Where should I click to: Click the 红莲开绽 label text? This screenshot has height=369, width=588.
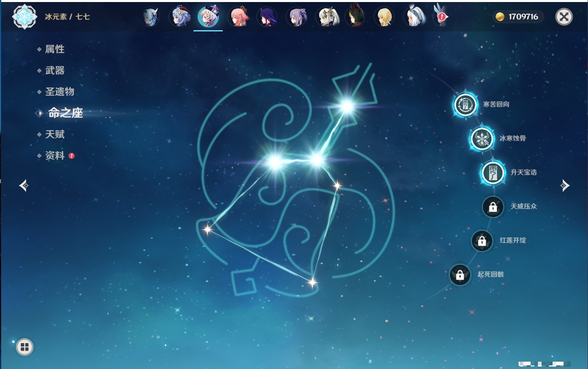tap(513, 240)
